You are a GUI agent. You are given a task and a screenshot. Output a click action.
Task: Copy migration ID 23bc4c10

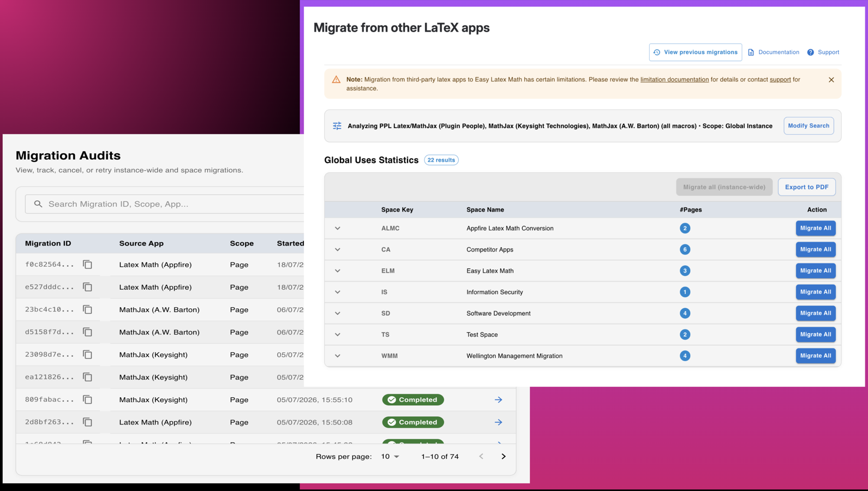87,309
